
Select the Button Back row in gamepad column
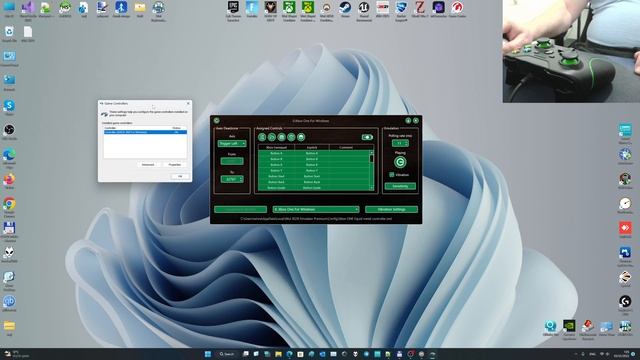click(276, 182)
